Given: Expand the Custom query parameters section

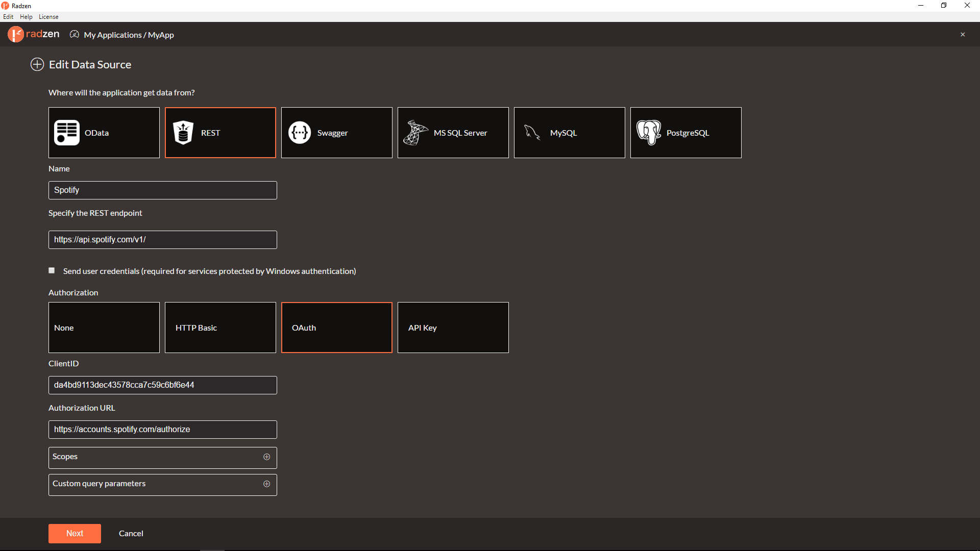Looking at the screenshot, I should 163,485.
